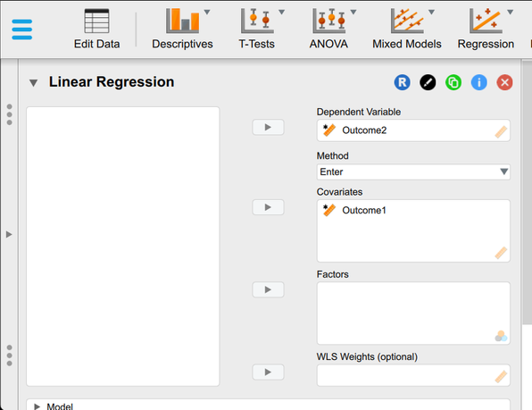The image size is (532, 410).
Task: Click the dropdown arrow beside ANOVA
Action: coord(353,13)
